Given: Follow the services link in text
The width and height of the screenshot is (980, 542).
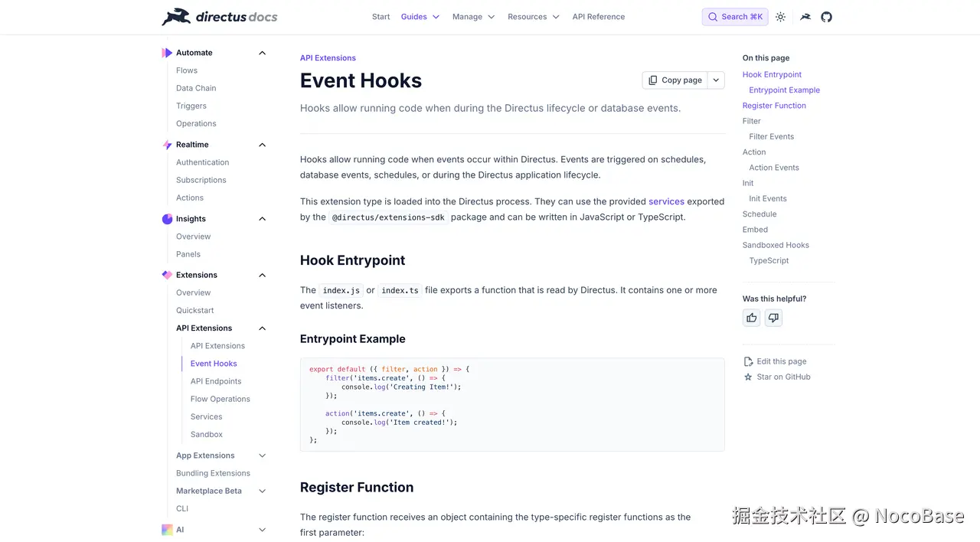Looking at the screenshot, I should pos(666,201).
